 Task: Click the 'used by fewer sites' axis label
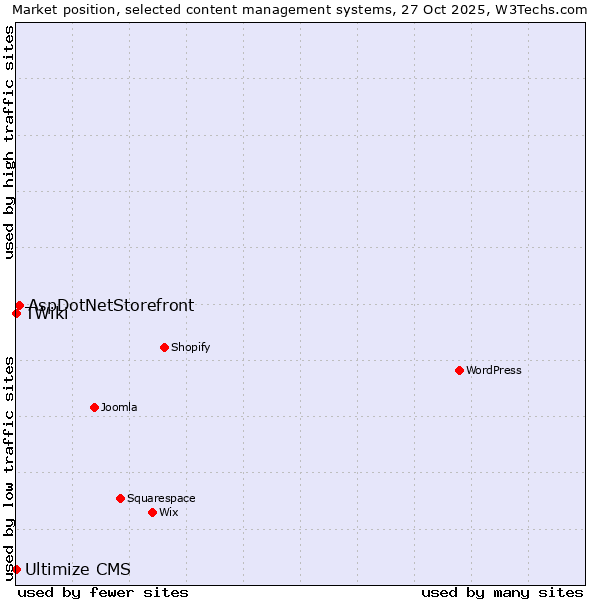click(x=103, y=592)
